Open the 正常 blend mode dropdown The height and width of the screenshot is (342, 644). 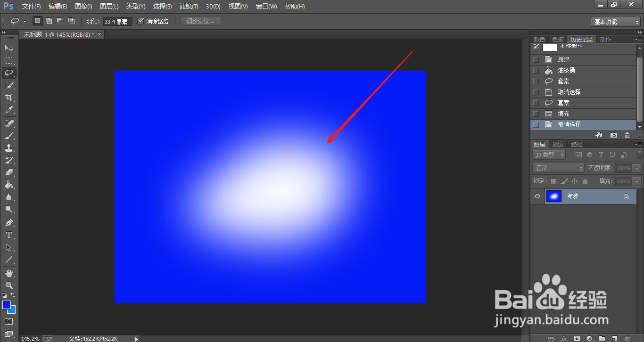(x=558, y=168)
